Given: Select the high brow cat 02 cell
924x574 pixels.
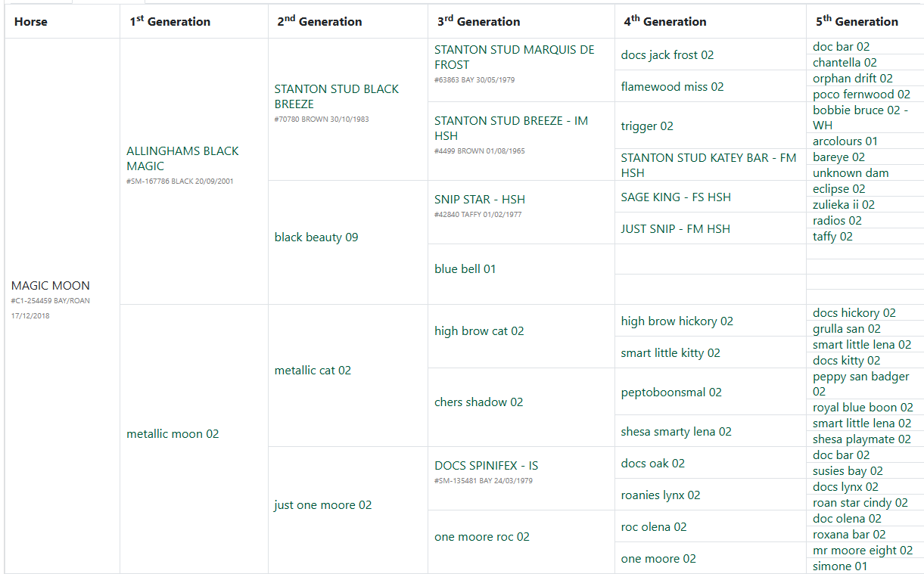Looking at the screenshot, I should (479, 330).
